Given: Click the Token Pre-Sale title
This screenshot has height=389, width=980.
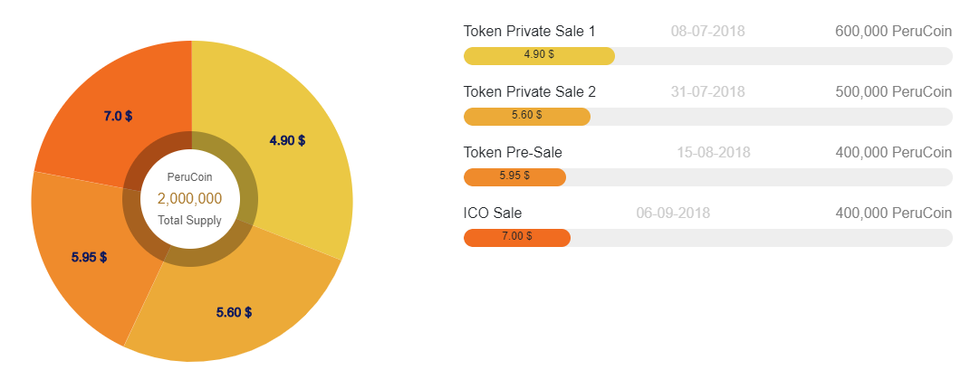Looking at the screenshot, I should pyautogui.click(x=513, y=152).
